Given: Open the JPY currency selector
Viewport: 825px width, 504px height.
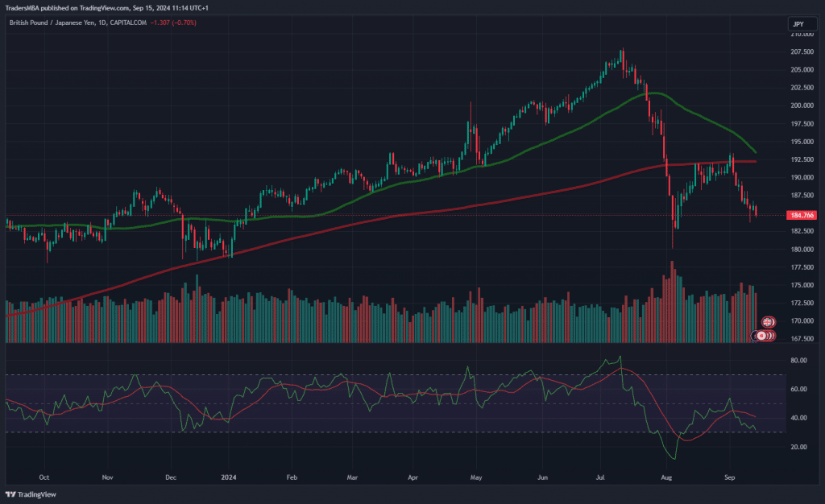Looking at the screenshot, I should tap(796, 25).
